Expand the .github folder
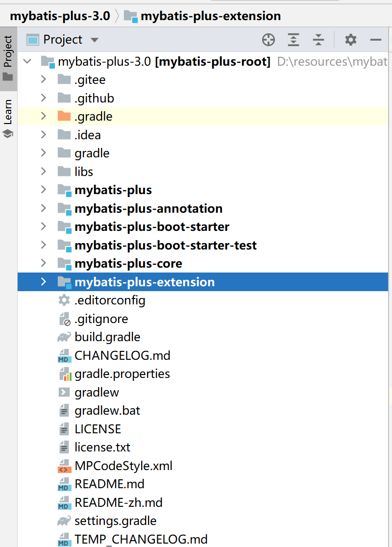The width and height of the screenshot is (392, 547). click(x=44, y=98)
